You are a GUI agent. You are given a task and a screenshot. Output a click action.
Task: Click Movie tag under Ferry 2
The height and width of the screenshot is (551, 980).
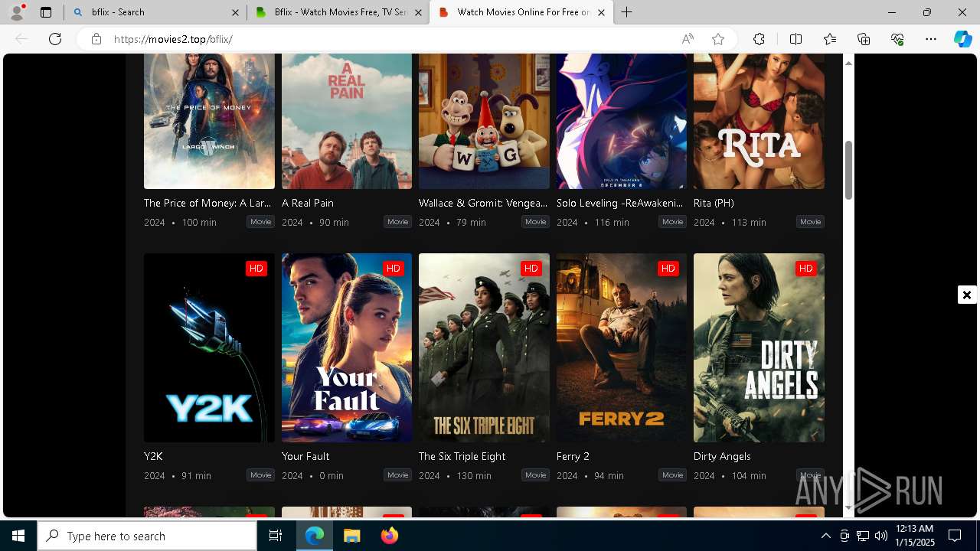[673, 475]
